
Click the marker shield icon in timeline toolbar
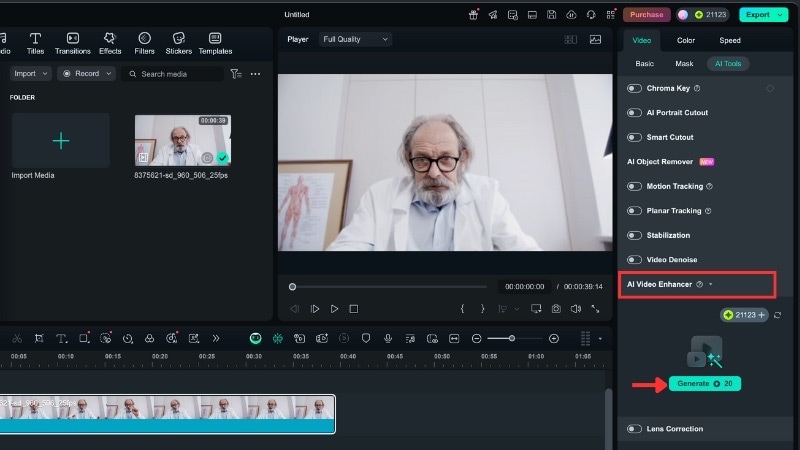coord(366,338)
